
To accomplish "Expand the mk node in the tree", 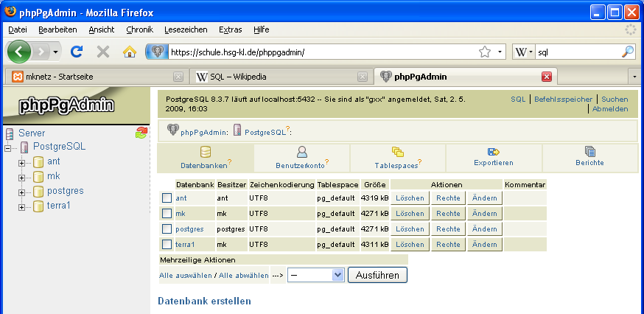I will pyautogui.click(x=22, y=178).
